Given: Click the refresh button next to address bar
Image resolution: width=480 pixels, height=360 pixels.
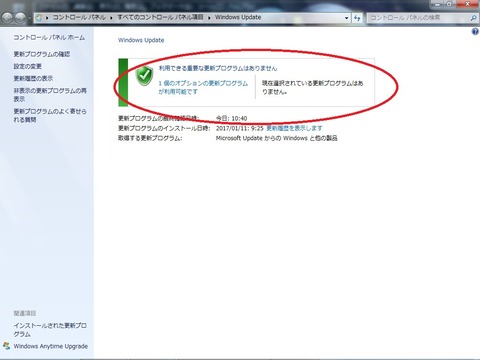Looking at the screenshot, I should pyautogui.click(x=357, y=18).
